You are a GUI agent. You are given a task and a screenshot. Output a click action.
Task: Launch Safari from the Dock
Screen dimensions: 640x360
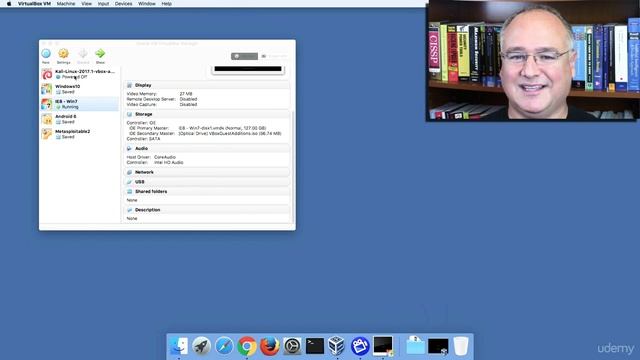point(224,346)
